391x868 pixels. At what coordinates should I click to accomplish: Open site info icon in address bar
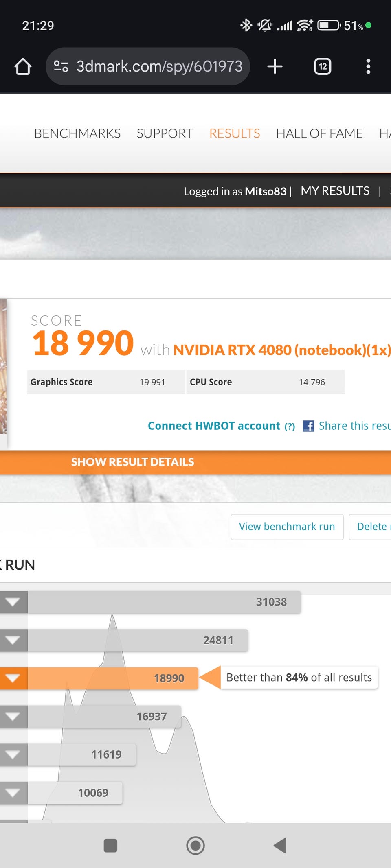pos(61,66)
